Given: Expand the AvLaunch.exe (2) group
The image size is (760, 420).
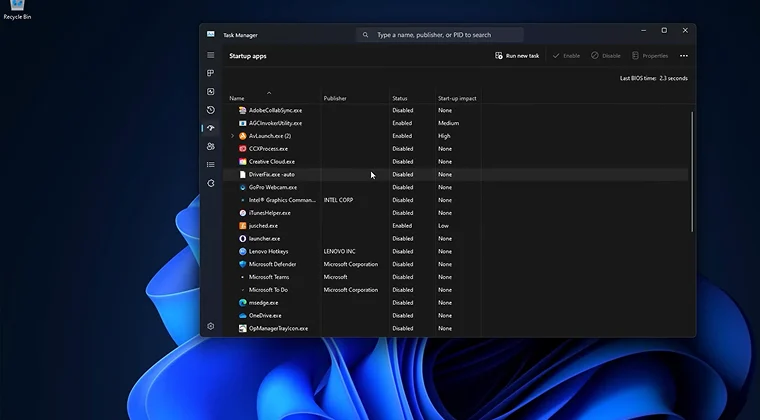Looking at the screenshot, I should [x=232, y=136].
